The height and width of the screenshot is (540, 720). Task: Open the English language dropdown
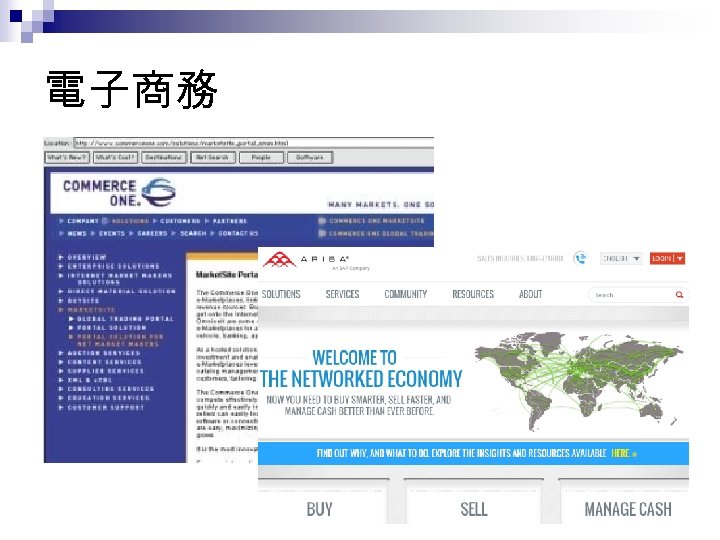(621, 259)
